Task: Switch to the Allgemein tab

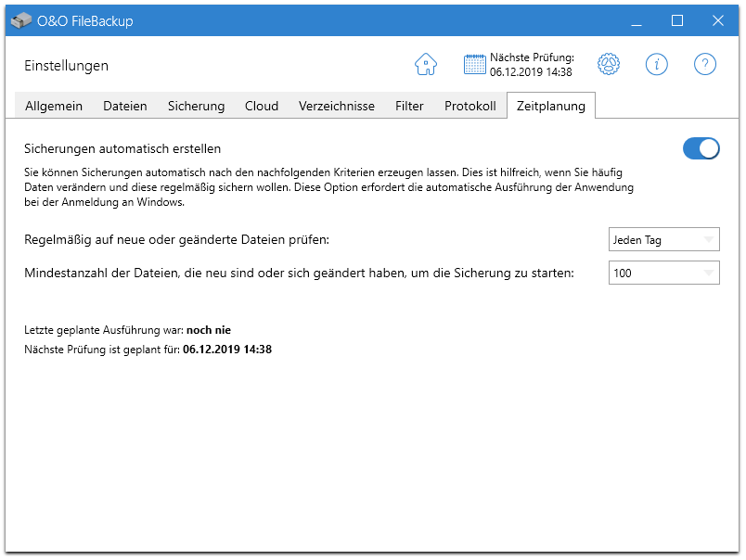Action: [x=54, y=106]
